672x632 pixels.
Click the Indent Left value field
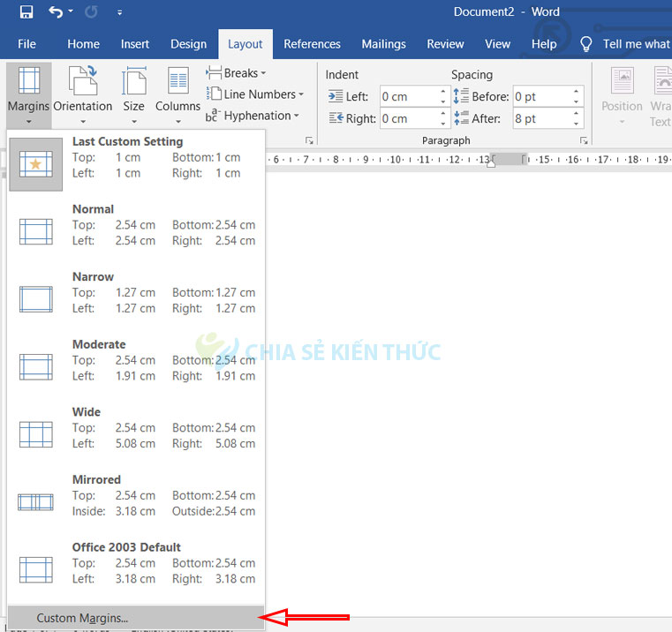point(409,96)
